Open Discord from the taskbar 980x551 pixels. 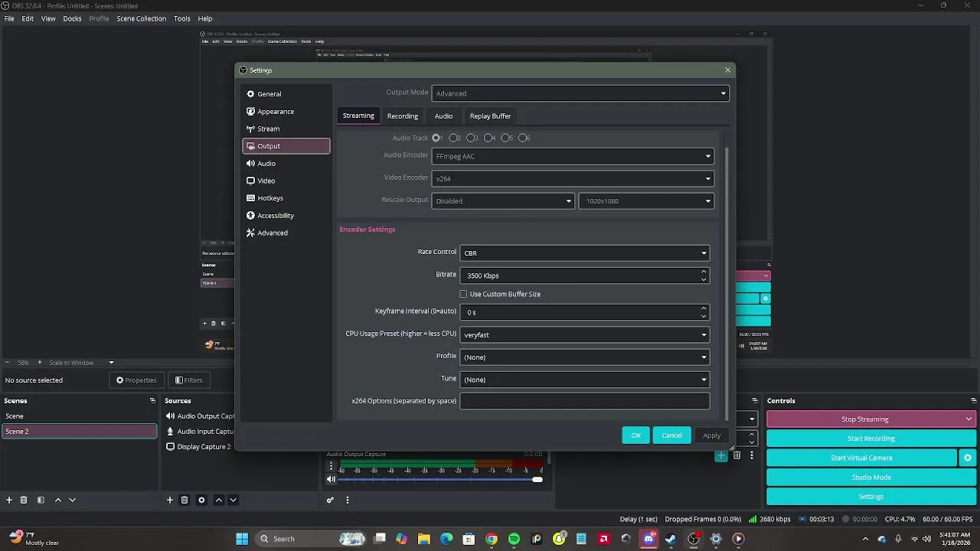tap(648, 539)
